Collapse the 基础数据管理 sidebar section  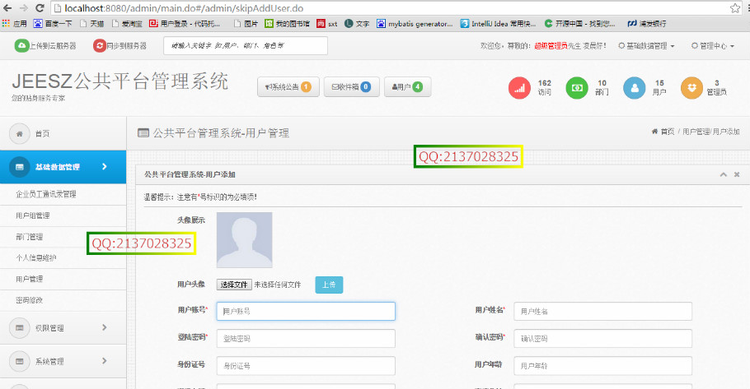pos(104,167)
